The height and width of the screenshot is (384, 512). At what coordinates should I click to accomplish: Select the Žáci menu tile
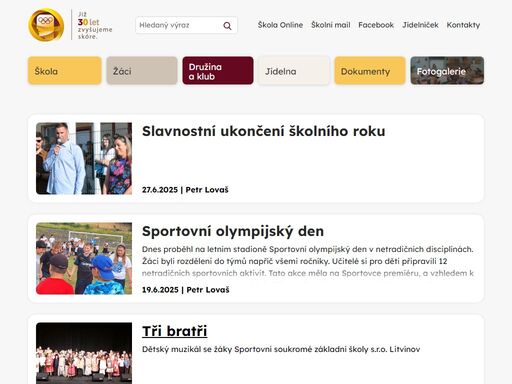[142, 71]
